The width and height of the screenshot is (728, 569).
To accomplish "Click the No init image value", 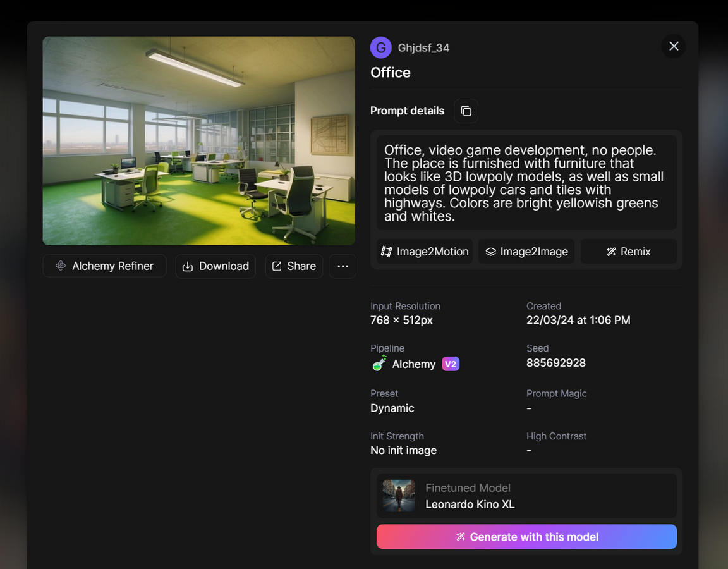I will 403,450.
